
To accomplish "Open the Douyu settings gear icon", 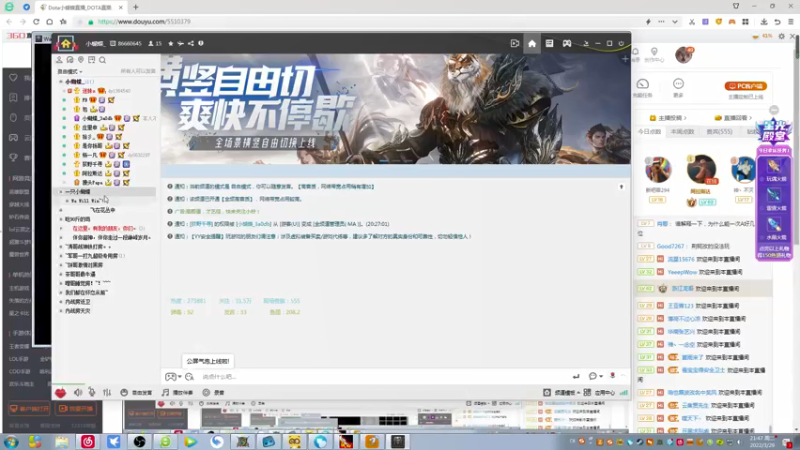I will pyautogui.click(x=782, y=36).
